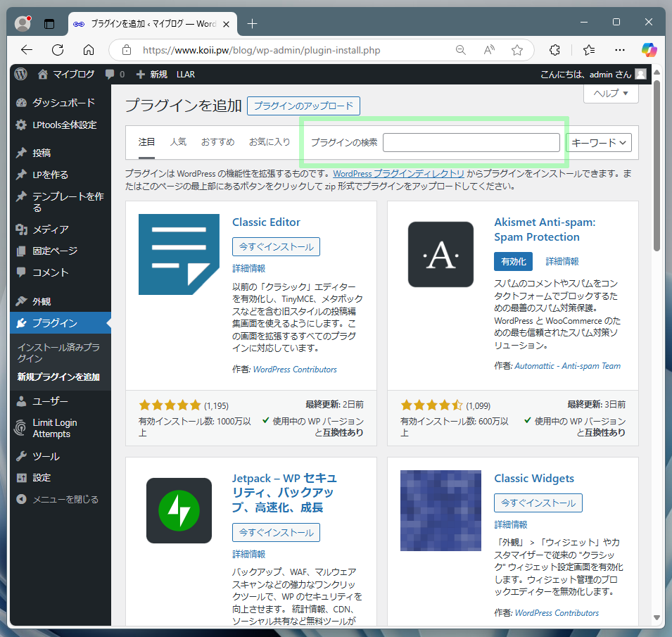This screenshot has width=672, height=637.
Task: Open browser Settings and more menu
Action: point(620,50)
